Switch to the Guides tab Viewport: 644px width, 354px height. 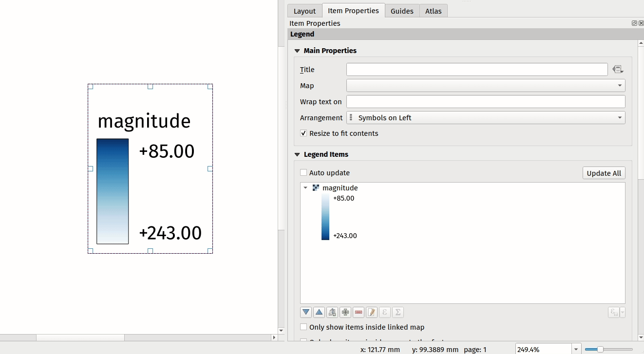tap(402, 11)
